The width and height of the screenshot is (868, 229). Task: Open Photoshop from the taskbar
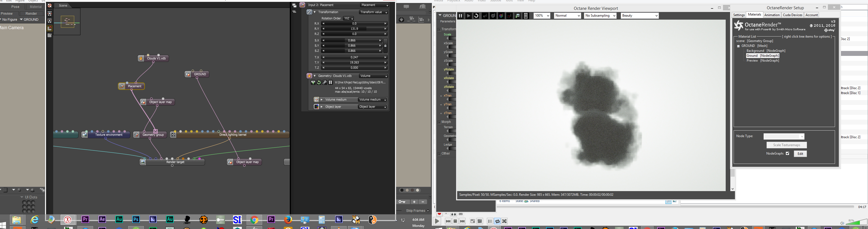coord(136,219)
